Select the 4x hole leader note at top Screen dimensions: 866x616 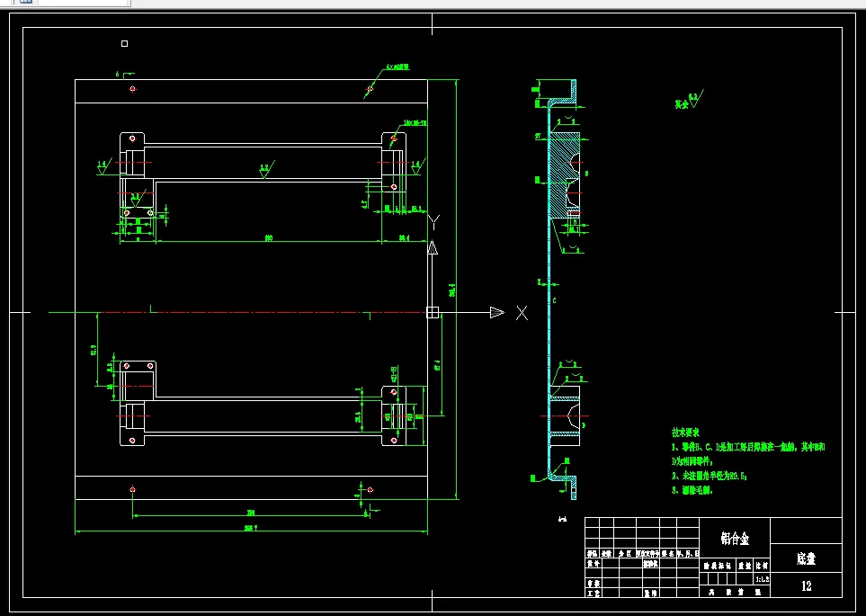tap(397, 67)
